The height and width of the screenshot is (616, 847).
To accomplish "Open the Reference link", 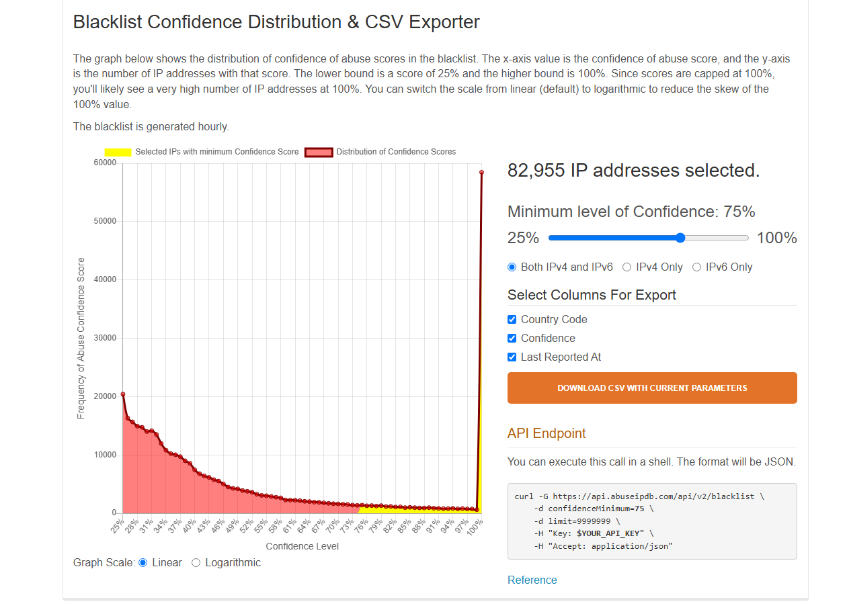I will (x=532, y=580).
